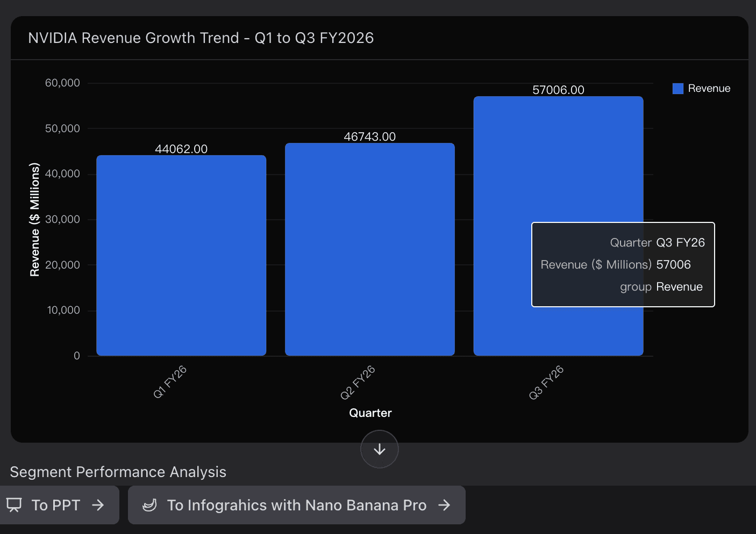This screenshot has width=756, height=534.
Task: Click the blue Revenue legend swatch
Action: click(x=678, y=89)
